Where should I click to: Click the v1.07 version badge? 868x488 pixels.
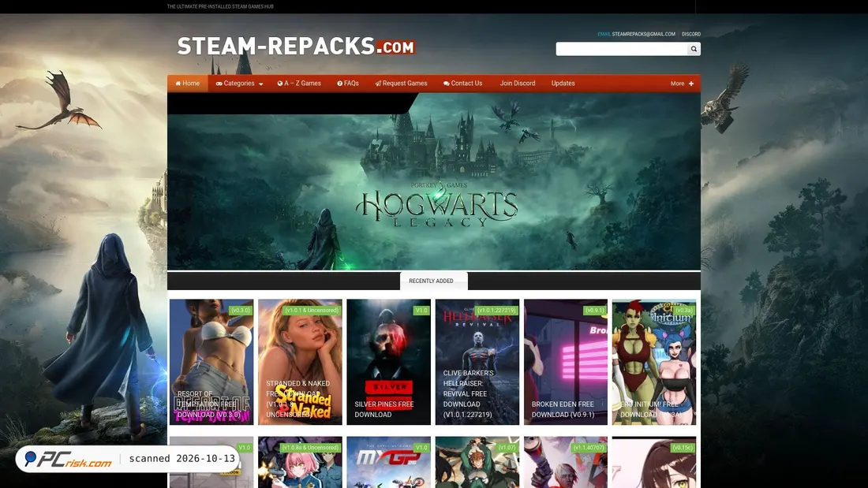[x=507, y=448]
